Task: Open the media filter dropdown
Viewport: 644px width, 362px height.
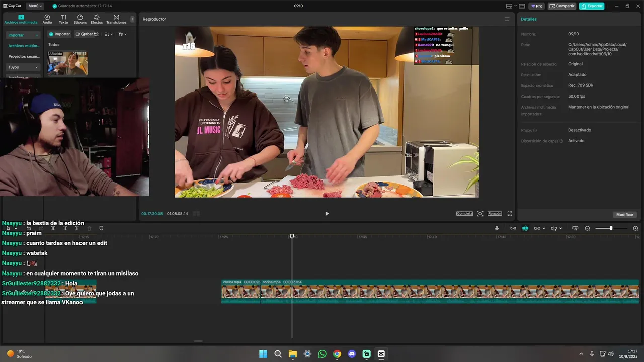Action: coord(122,34)
